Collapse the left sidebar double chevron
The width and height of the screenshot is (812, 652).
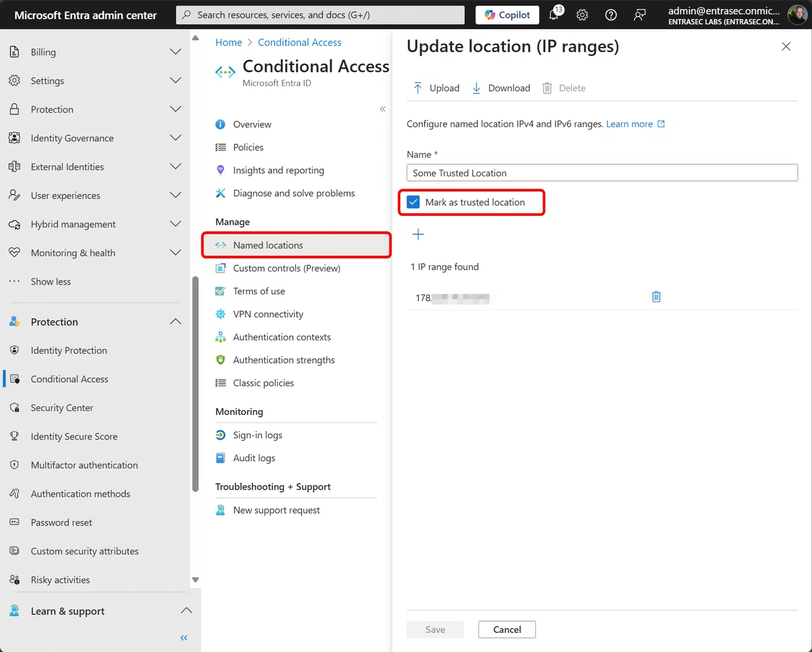184,638
